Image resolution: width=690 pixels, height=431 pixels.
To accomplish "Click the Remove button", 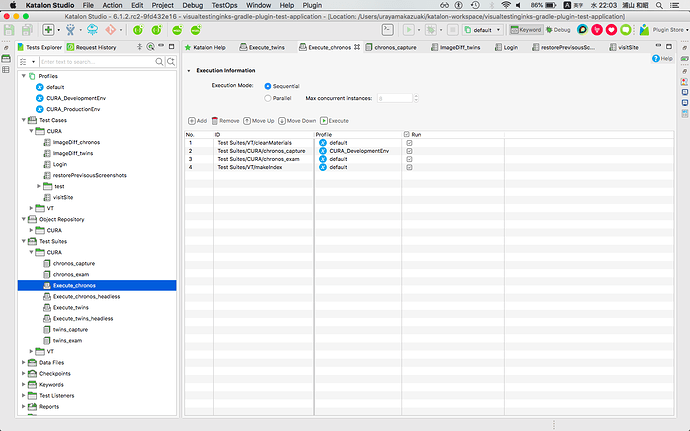I will pos(225,121).
